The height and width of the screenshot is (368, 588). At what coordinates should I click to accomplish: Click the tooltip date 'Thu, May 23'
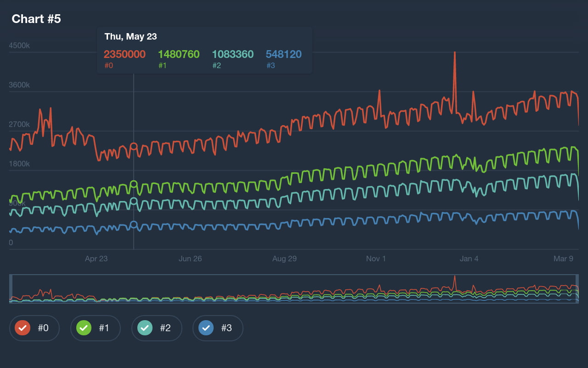(x=130, y=37)
